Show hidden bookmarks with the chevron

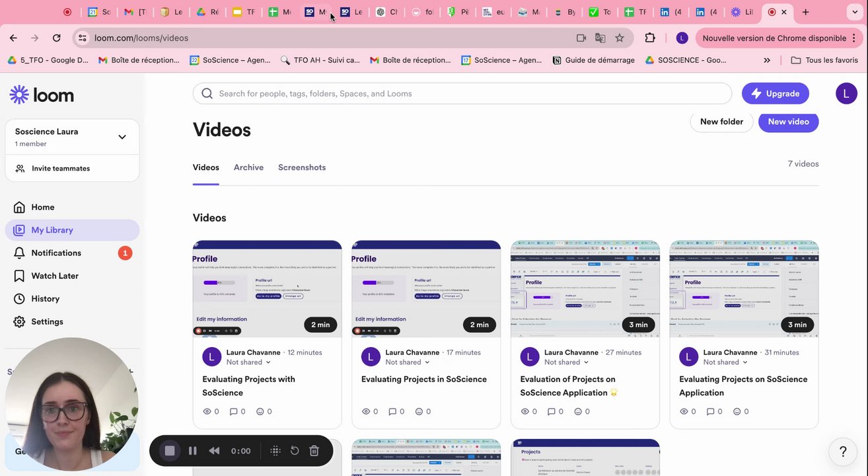pos(767,60)
